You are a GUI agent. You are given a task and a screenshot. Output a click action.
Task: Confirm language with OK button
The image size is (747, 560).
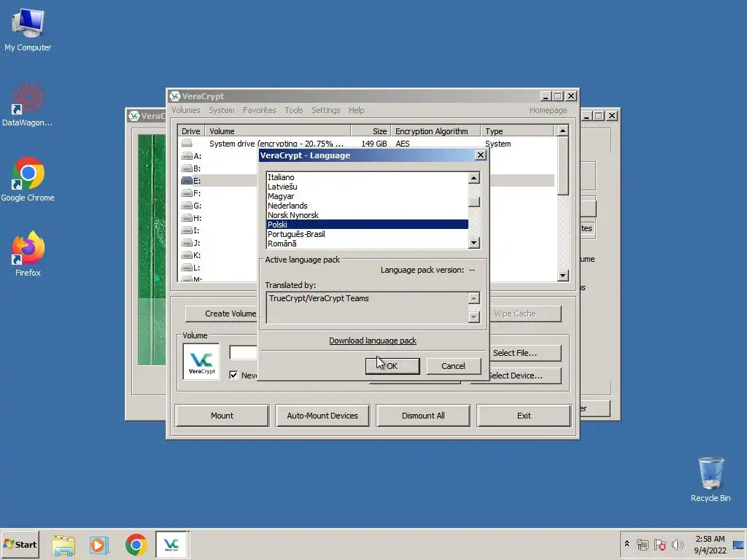392,366
